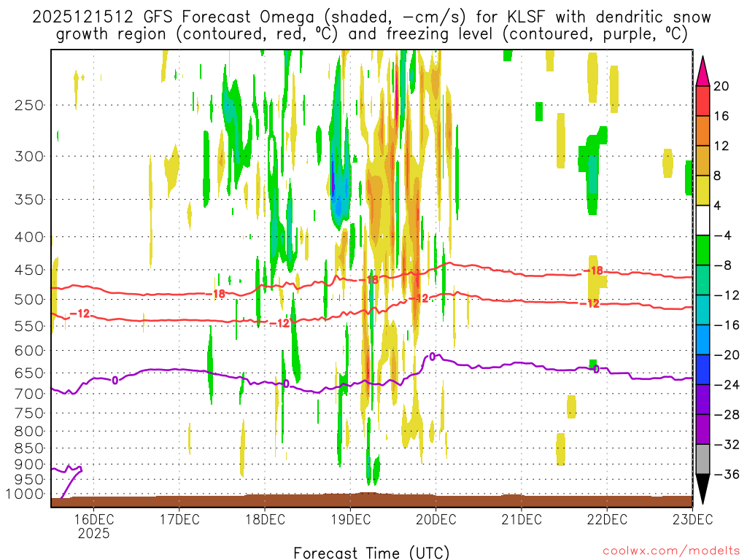Image resolution: width=747 pixels, height=560 pixels.
Task: Click the gray -32 to -36 colorbar swatch
Action: (703, 459)
